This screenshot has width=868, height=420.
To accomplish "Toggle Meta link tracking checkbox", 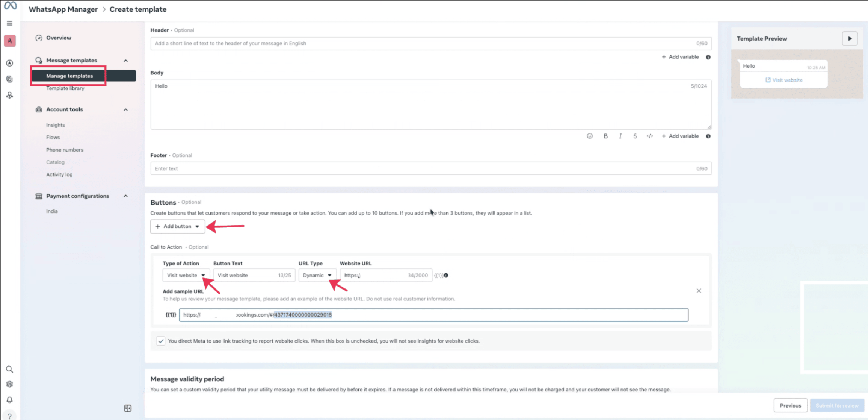I will [x=161, y=341].
